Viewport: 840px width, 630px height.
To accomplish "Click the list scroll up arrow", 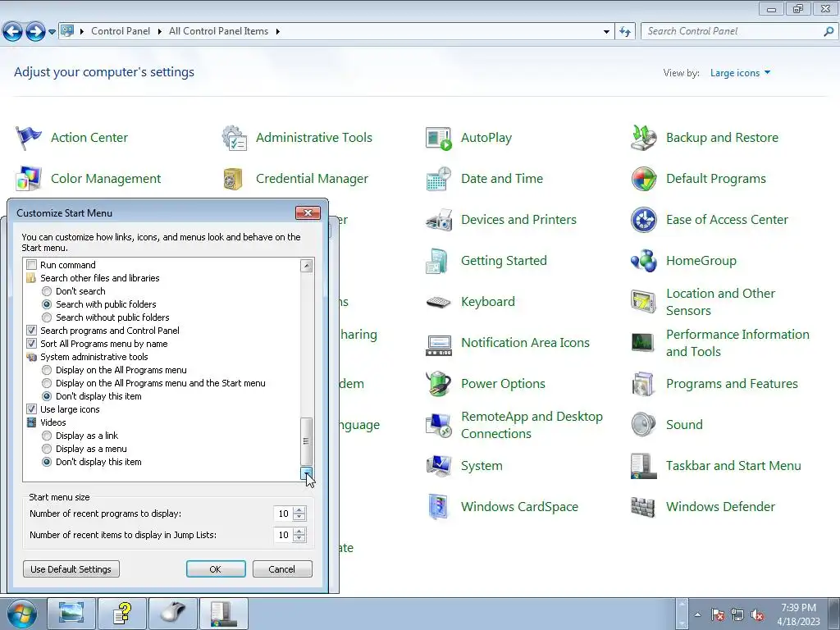I will (x=307, y=266).
